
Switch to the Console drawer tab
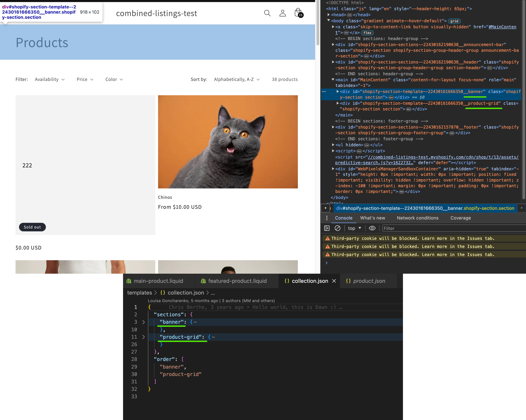coord(344,218)
